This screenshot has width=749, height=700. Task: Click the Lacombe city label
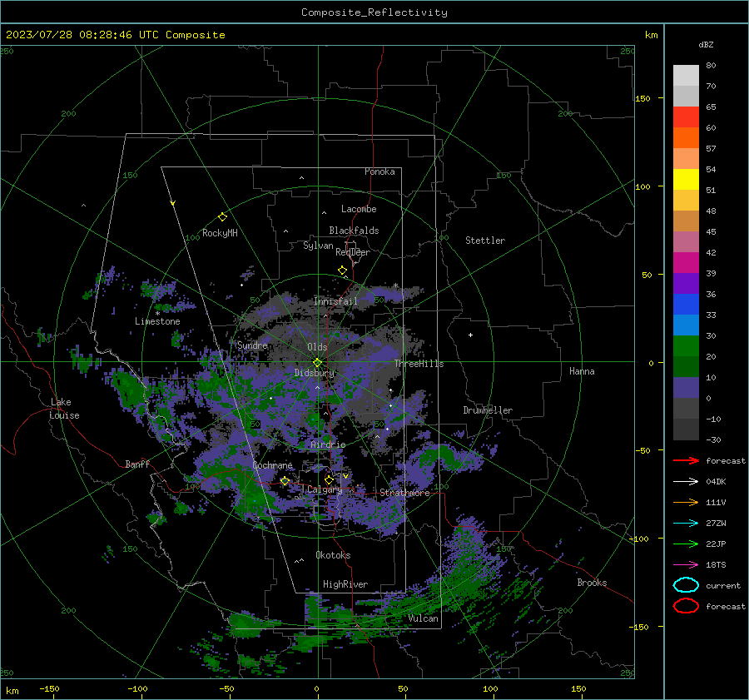(x=359, y=209)
